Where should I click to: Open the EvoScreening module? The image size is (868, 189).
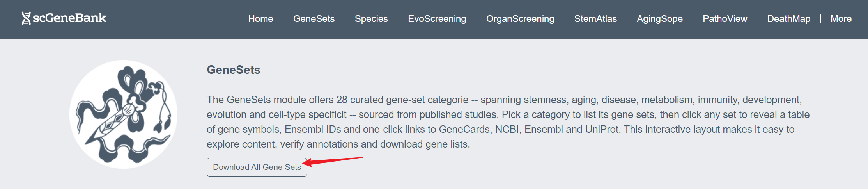(x=437, y=19)
